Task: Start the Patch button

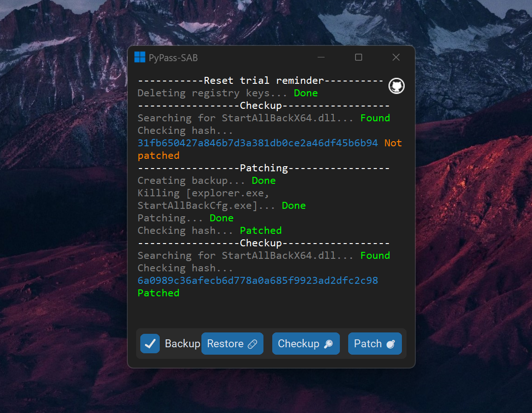Action: (375, 344)
